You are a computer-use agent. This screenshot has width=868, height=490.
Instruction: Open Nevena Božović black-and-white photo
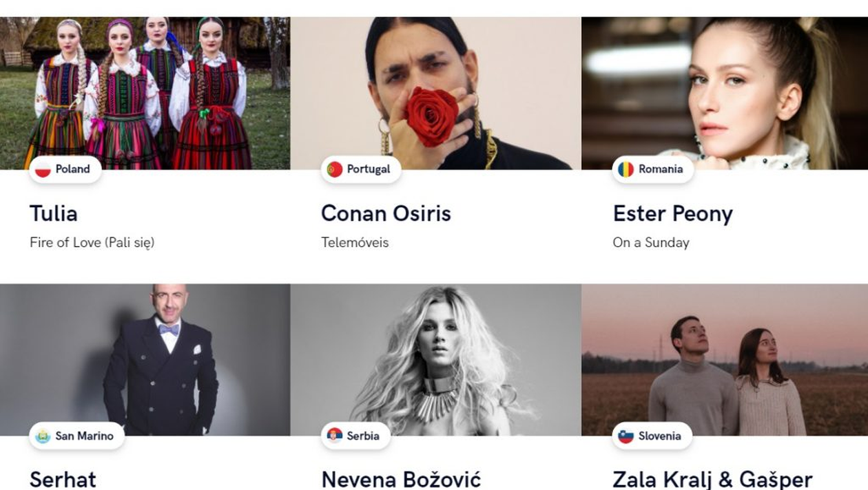point(436,359)
